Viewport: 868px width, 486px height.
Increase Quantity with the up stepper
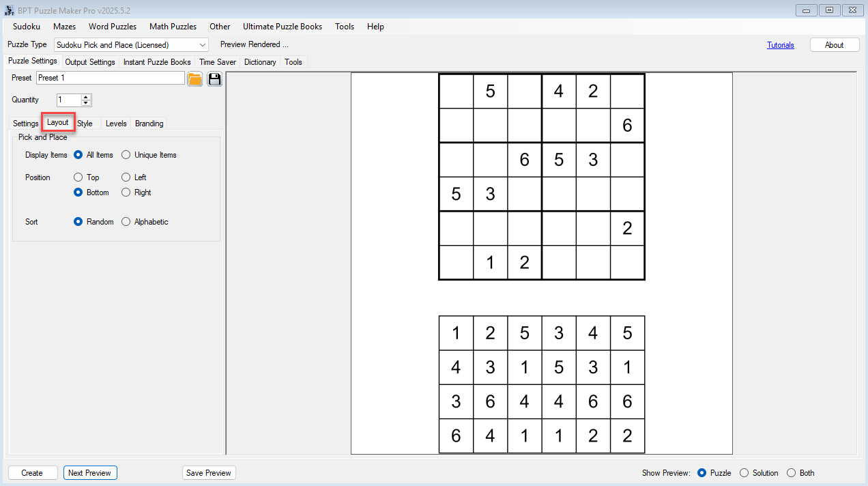(85, 96)
